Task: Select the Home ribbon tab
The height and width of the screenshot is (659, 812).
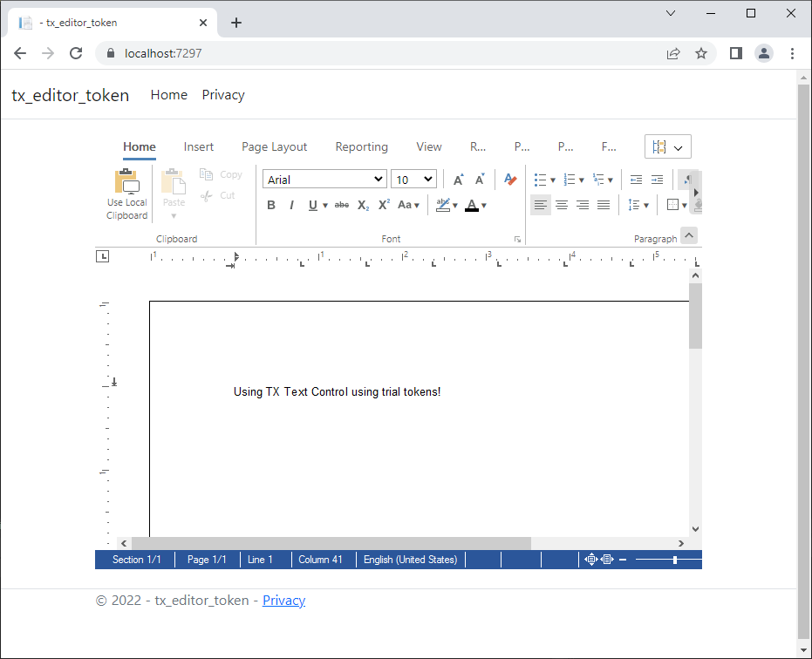Action: [140, 147]
